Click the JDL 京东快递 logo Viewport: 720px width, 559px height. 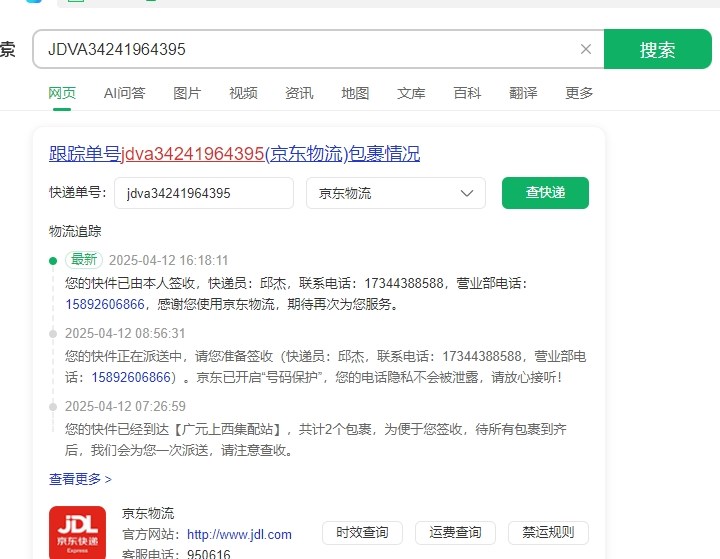click(78, 532)
